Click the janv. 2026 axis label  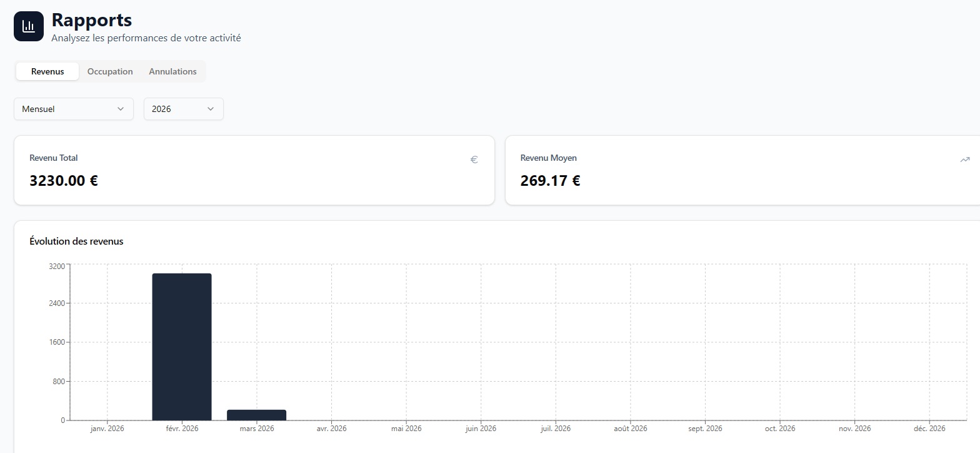click(107, 429)
